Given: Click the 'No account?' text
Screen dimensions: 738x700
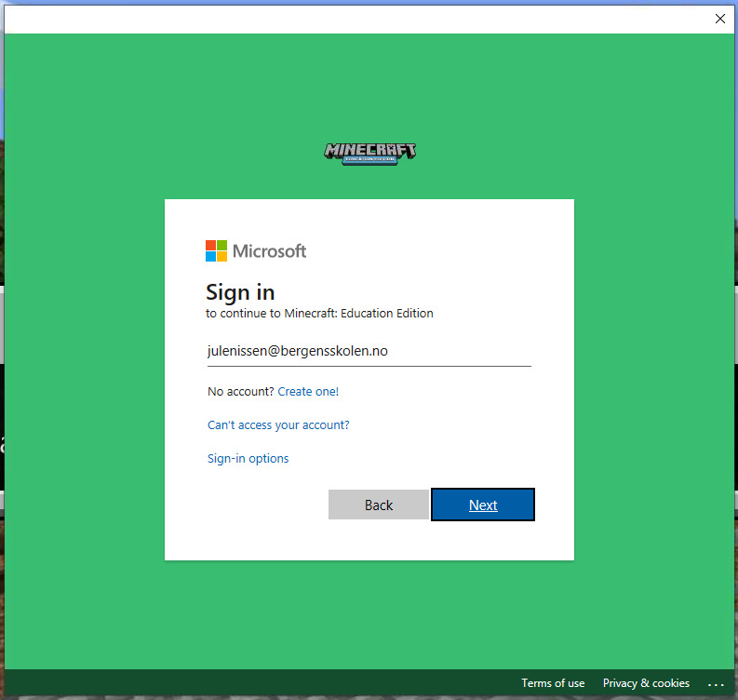Looking at the screenshot, I should (240, 392).
